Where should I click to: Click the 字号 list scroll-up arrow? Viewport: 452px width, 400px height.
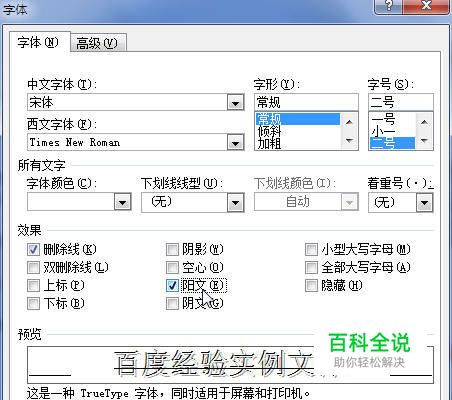pyautogui.click(x=424, y=122)
